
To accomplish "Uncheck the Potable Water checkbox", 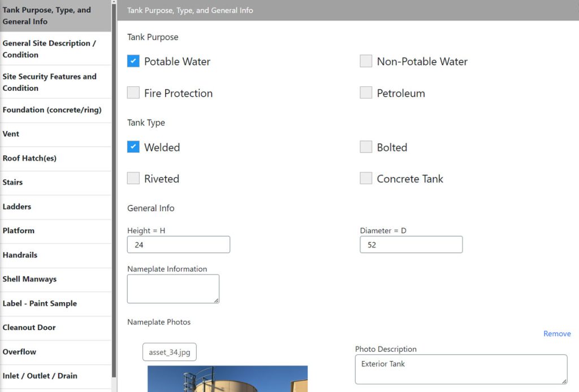I will [x=133, y=61].
